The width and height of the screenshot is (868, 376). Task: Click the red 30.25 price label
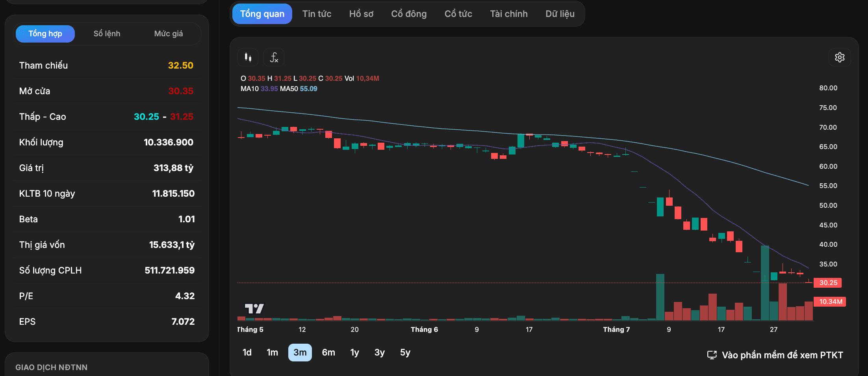coord(828,283)
